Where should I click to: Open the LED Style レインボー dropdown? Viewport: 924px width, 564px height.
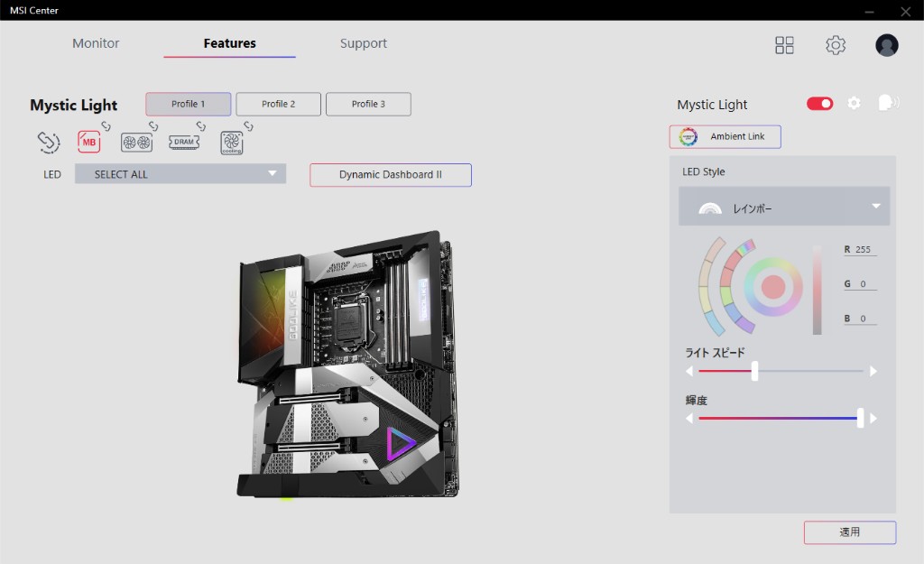click(x=783, y=208)
